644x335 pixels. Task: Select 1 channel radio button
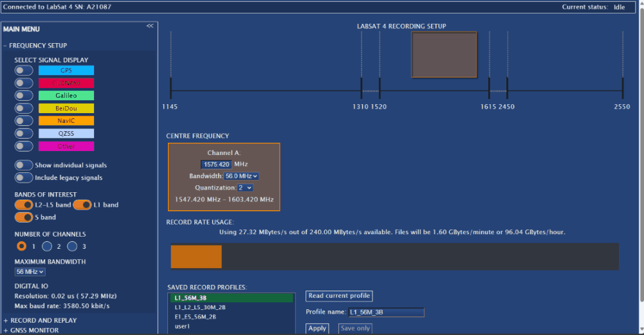tap(21, 246)
